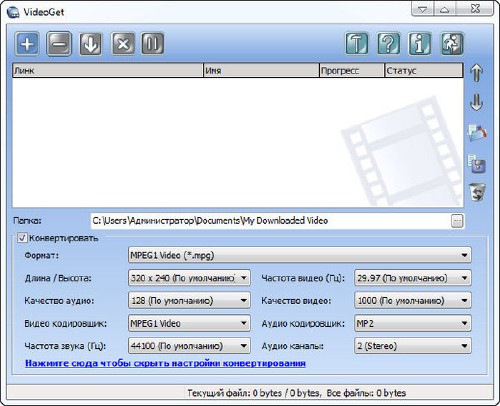Toggle the Конвертировать checkbox
The width and height of the screenshot is (500, 406).
tap(22, 238)
